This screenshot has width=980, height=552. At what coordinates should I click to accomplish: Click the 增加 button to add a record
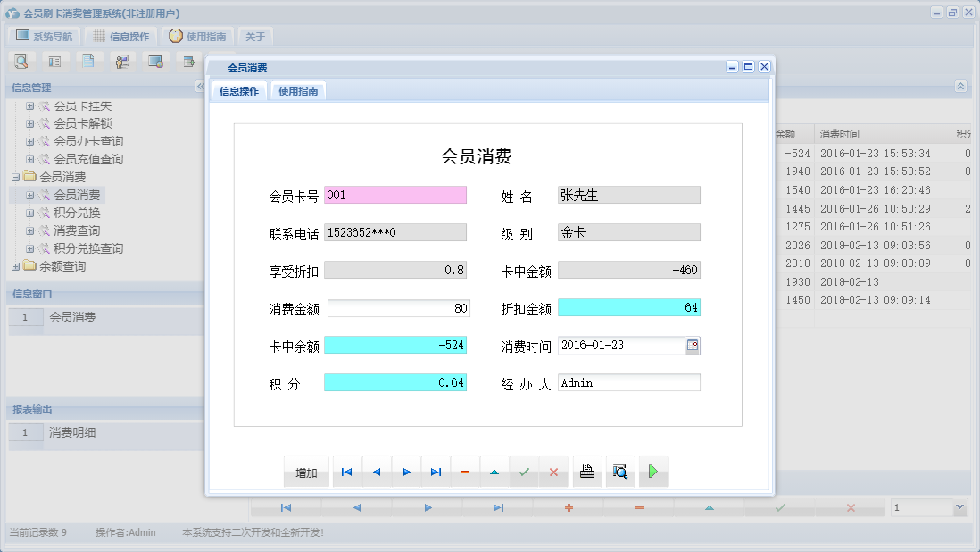tap(306, 471)
